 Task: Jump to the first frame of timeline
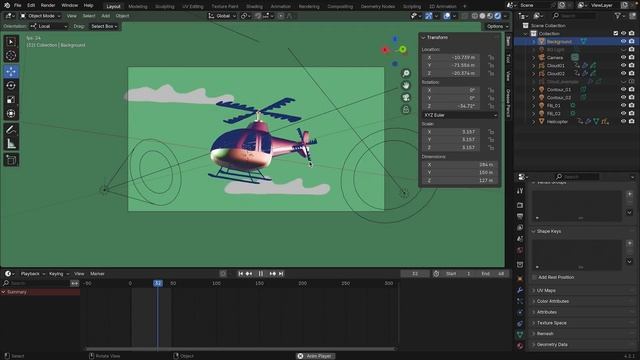coord(241,273)
